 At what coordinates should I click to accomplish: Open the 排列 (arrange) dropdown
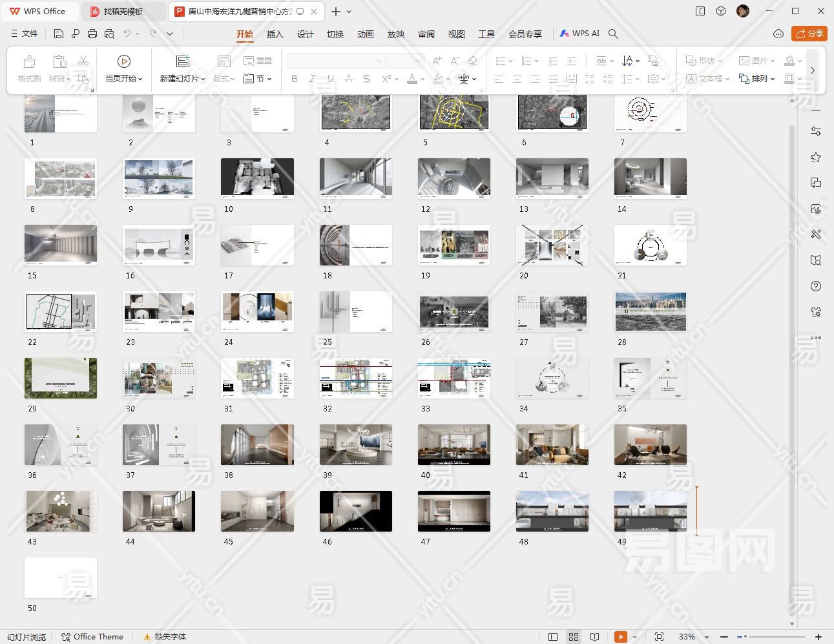point(757,79)
